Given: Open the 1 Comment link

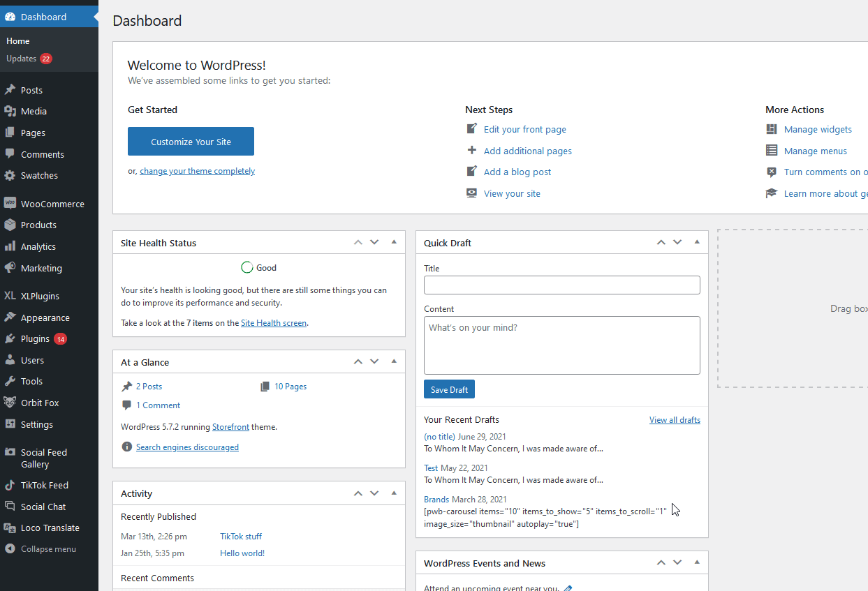Looking at the screenshot, I should click(158, 405).
